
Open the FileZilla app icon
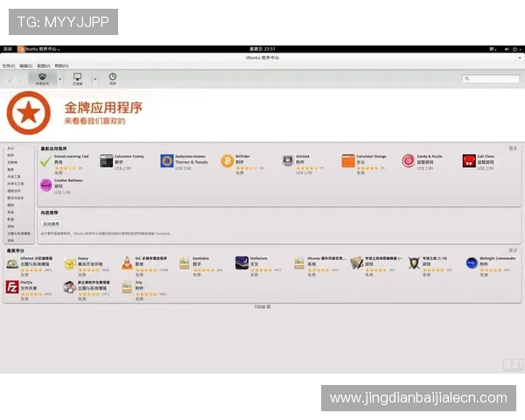pyautogui.click(x=12, y=287)
